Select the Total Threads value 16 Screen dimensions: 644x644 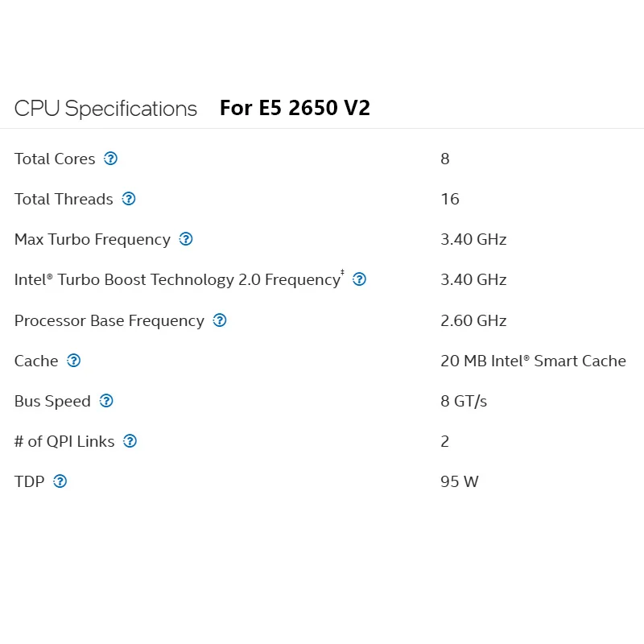(x=450, y=199)
